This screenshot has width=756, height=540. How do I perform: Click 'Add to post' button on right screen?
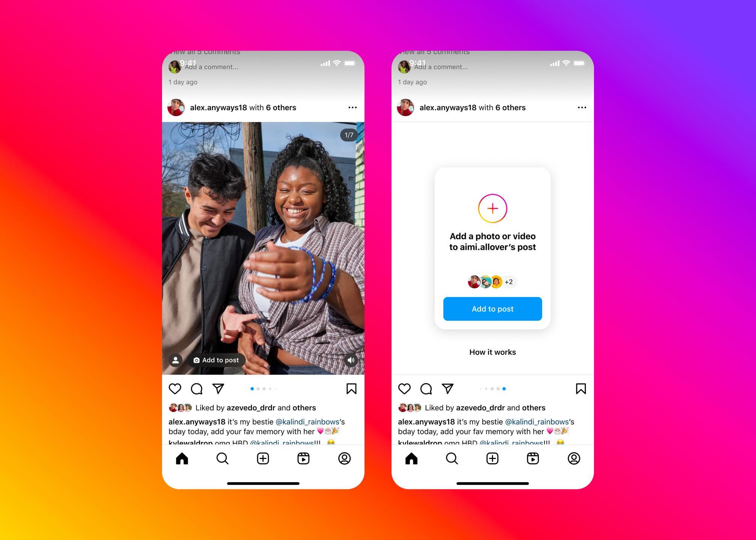(492, 308)
